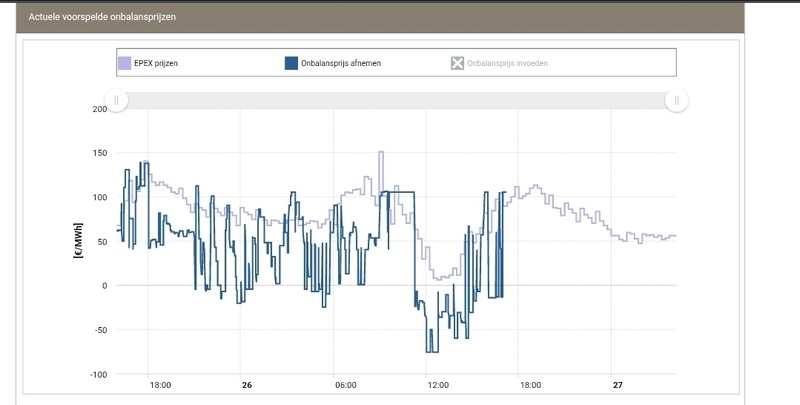
Task: Show the Onbalansprijs invoeden series label
Action: tap(507, 63)
